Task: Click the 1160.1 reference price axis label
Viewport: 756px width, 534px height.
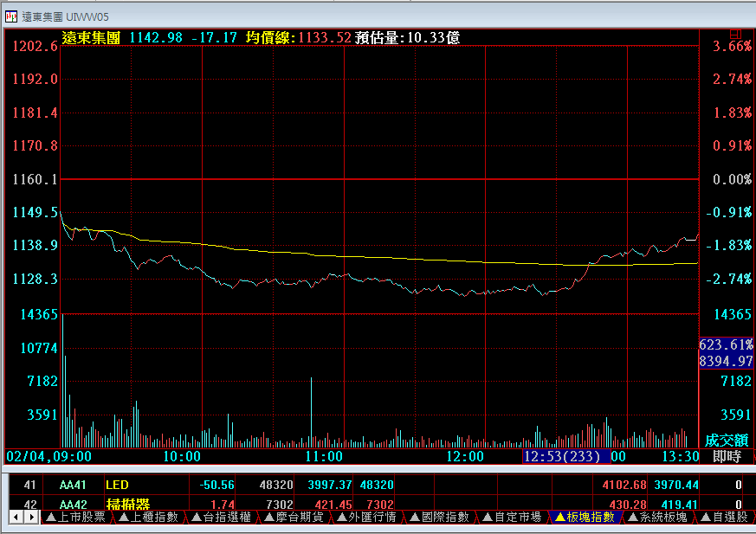Action: pyautogui.click(x=35, y=179)
